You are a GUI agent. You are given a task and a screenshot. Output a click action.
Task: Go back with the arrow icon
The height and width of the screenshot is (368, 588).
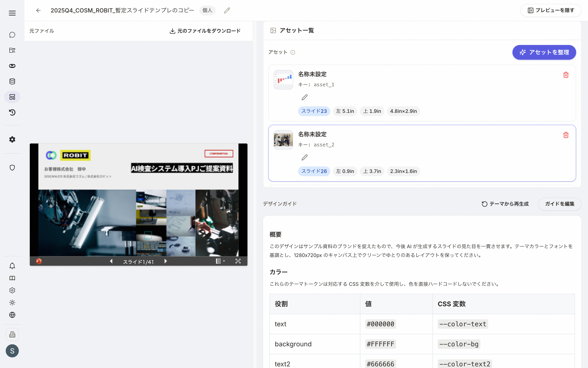[38, 10]
